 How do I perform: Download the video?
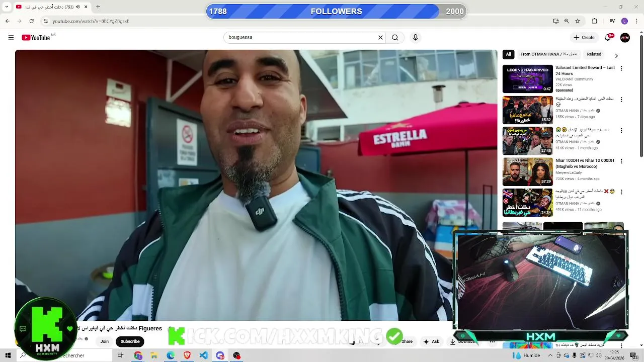462,341
